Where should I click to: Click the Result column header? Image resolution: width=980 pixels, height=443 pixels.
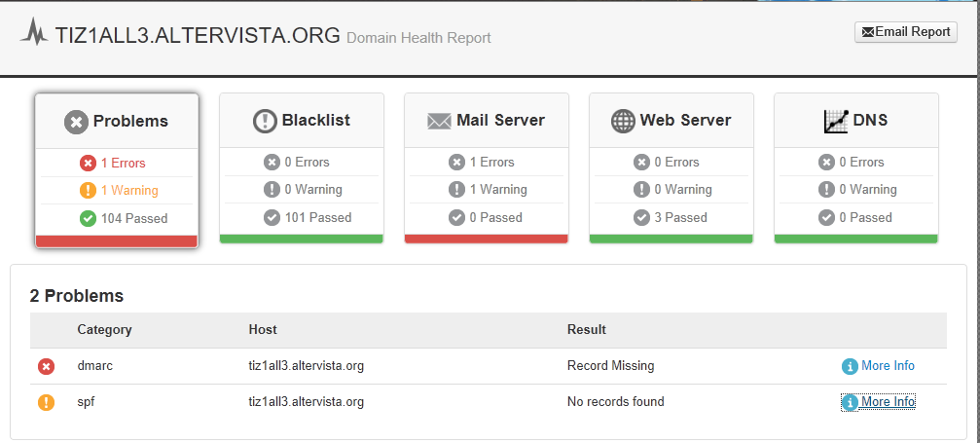pyautogui.click(x=586, y=330)
